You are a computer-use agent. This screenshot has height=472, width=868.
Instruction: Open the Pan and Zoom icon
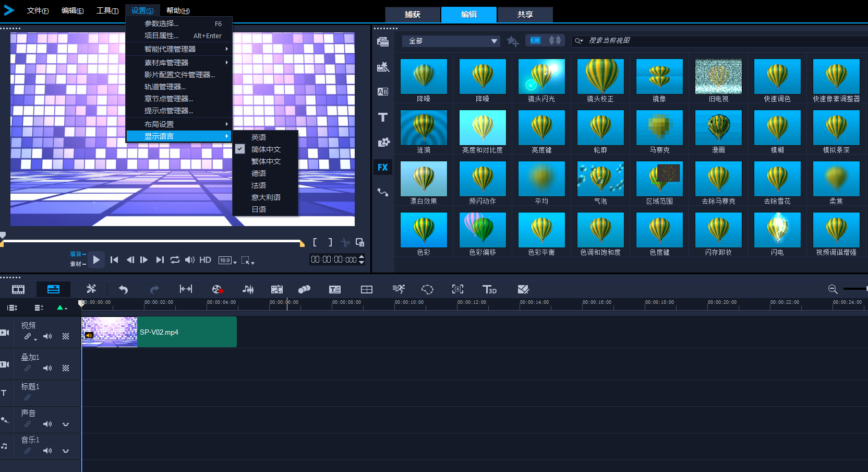(x=457, y=289)
